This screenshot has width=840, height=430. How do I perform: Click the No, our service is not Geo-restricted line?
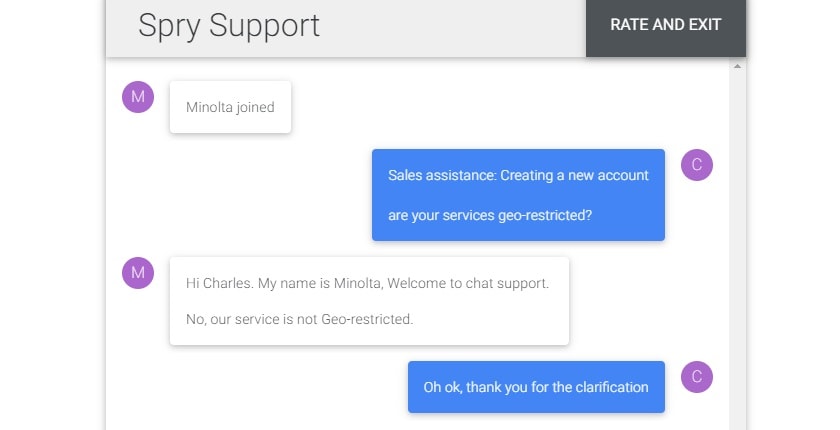click(299, 319)
